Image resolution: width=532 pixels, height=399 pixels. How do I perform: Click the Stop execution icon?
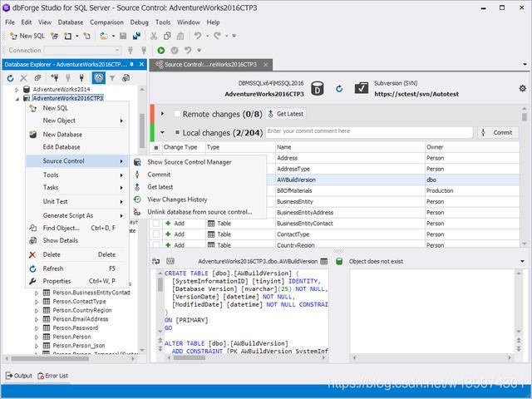[175, 50]
